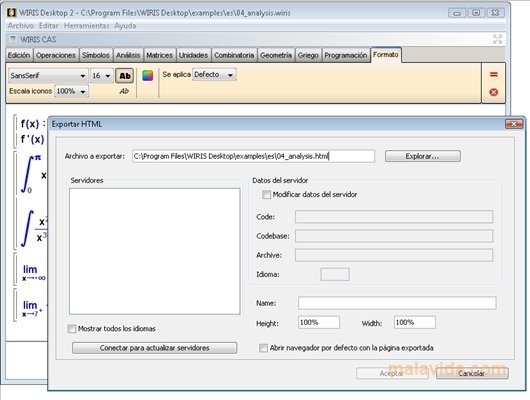Click inside the Servidores list box

tap(155, 252)
